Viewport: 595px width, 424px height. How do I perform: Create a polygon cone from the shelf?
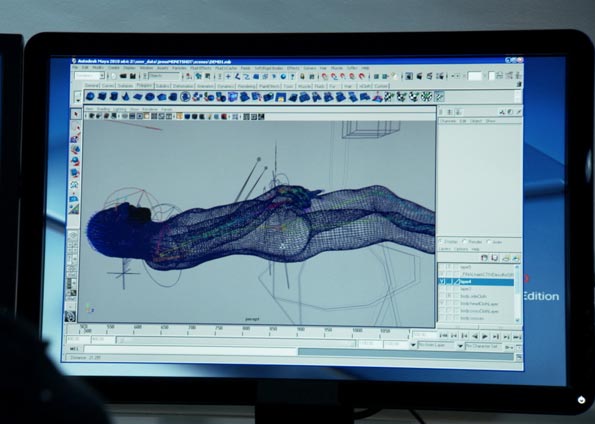coord(126,97)
